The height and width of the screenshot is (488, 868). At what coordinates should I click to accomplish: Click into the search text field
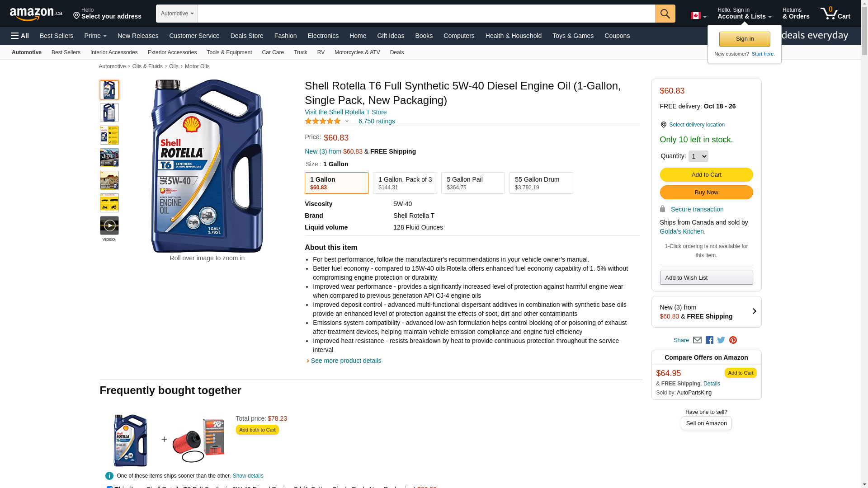tap(426, 14)
